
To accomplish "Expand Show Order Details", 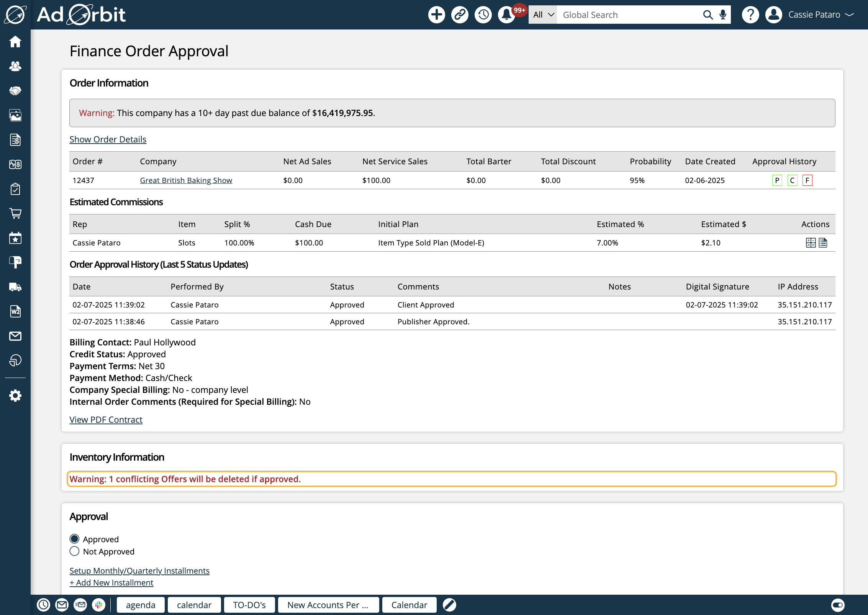I will click(x=108, y=139).
